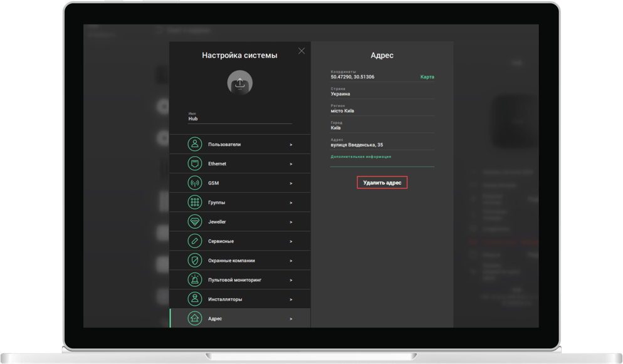Expand Jeweller settings arrow
This screenshot has height=364, width=623.
pyautogui.click(x=291, y=222)
